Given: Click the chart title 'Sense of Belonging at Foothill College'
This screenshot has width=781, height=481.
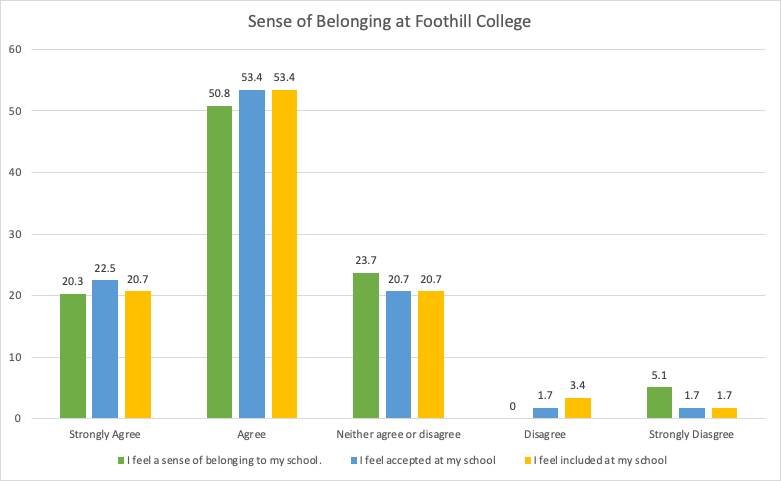Looking at the screenshot, I should click(x=390, y=22).
